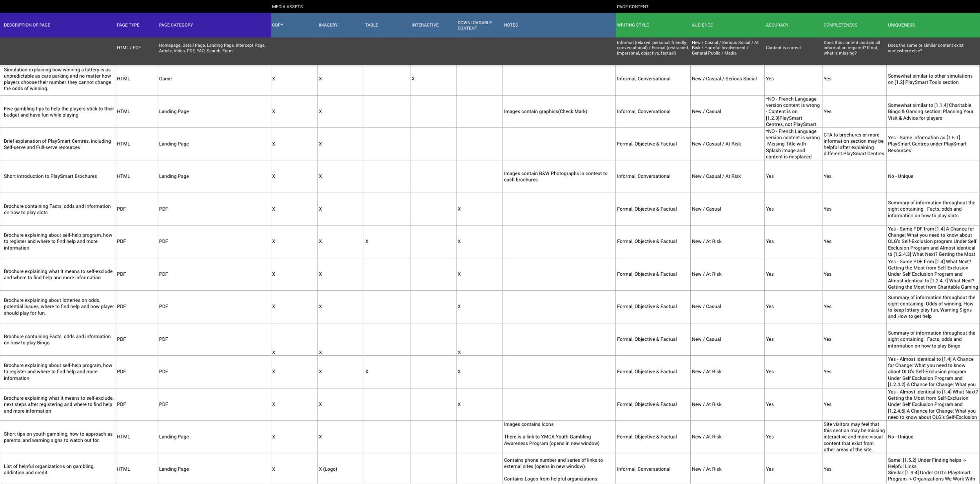This screenshot has height=484, width=980.
Task: Select 'Five gambling tips' description cell
Action: pyautogui.click(x=59, y=112)
